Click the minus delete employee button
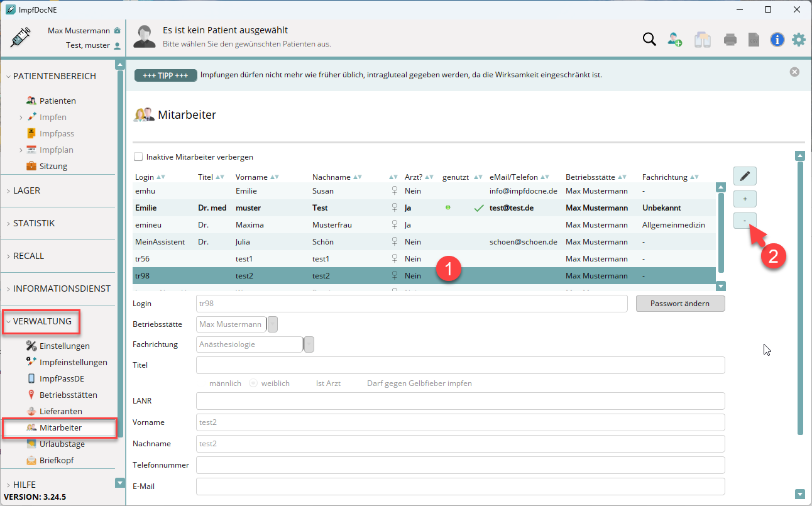The height and width of the screenshot is (506, 812). 745,221
